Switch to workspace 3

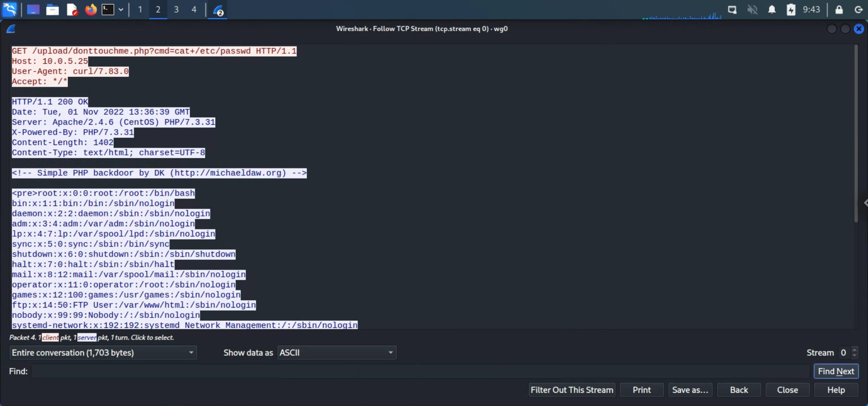pos(176,9)
